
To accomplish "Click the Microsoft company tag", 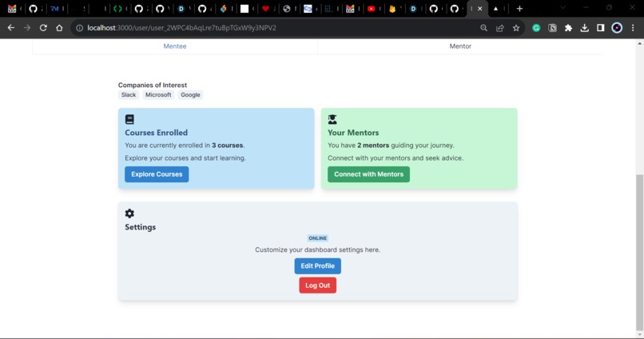I will (158, 95).
